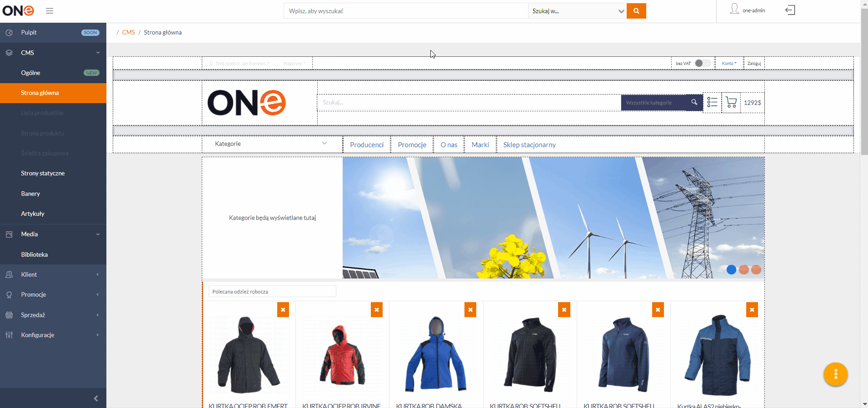
Task: Click the CMS breadcrumb link
Action: [128, 32]
